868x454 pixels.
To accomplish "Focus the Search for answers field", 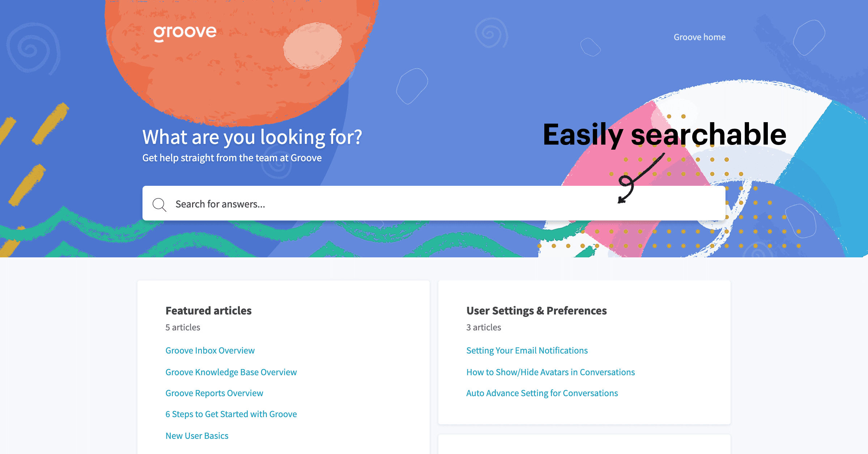I will (398, 204).
